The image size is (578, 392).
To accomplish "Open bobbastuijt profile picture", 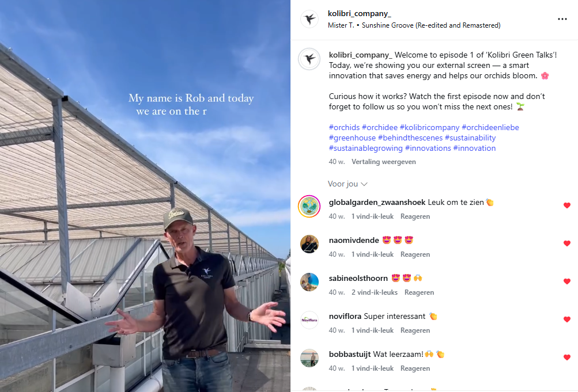I will pyautogui.click(x=309, y=358).
